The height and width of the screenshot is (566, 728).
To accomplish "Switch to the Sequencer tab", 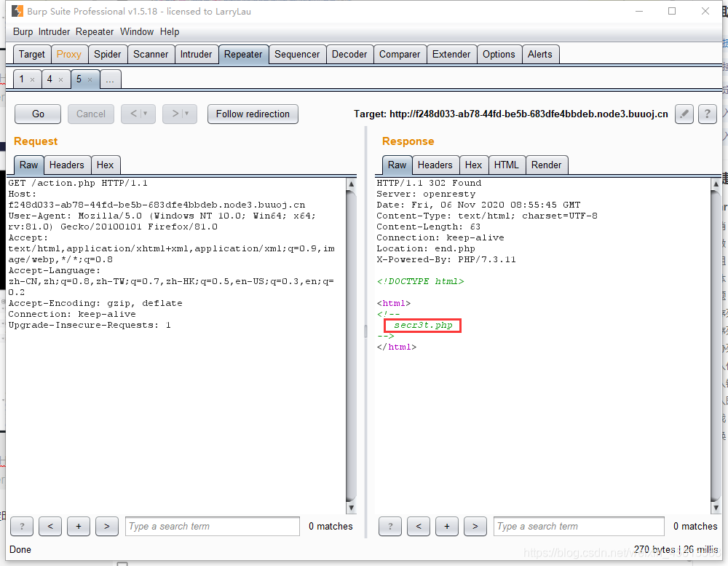I will pyautogui.click(x=297, y=55).
